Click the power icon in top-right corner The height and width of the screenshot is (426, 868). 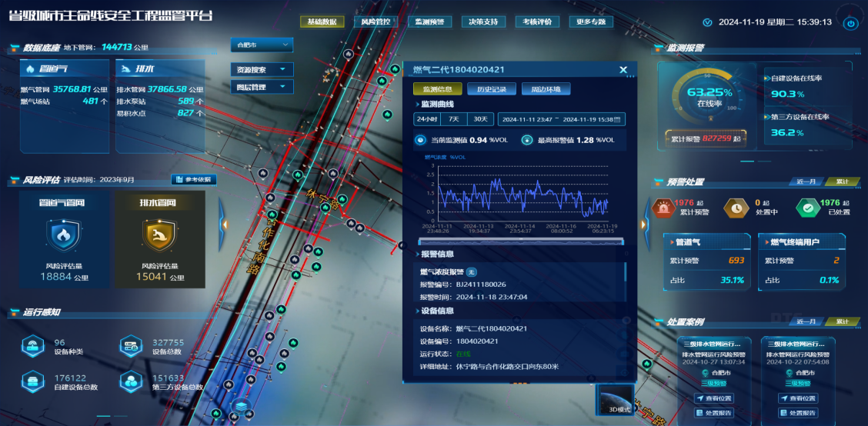(x=850, y=23)
